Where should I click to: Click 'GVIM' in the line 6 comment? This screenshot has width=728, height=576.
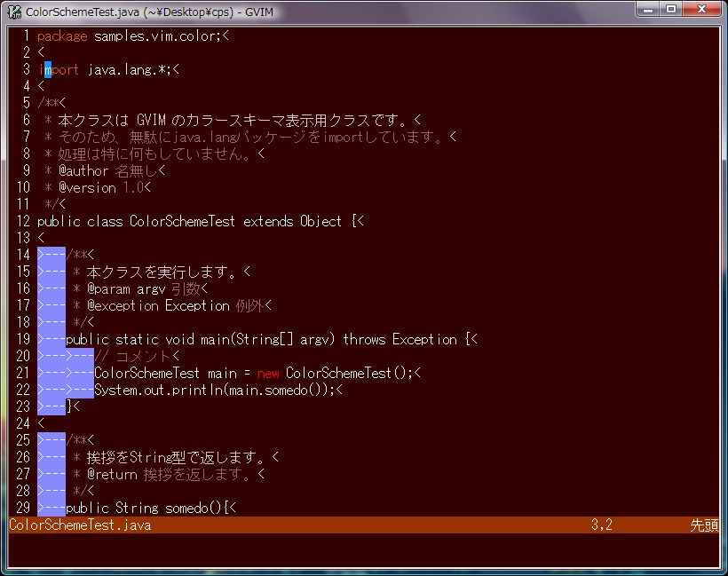151,121
